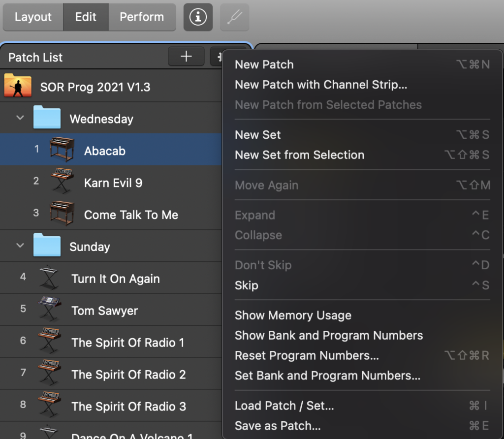Click the organ icon beside Come Talk To Me
This screenshot has width=504, height=439.
pos(62,213)
